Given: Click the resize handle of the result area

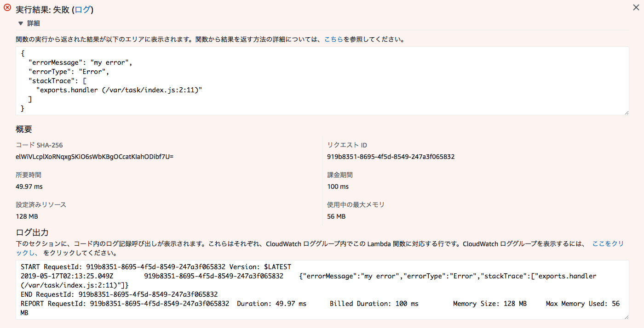Looking at the screenshot, I should 627,112.
